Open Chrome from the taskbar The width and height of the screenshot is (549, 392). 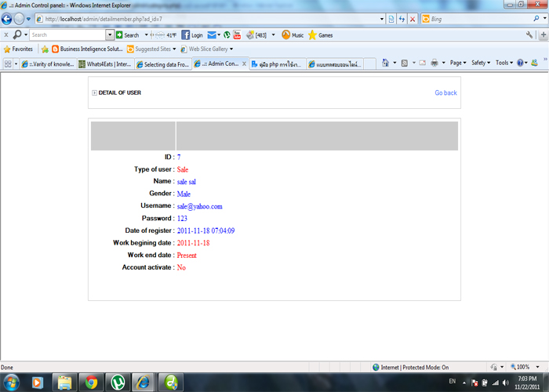[x=91, y=383]
